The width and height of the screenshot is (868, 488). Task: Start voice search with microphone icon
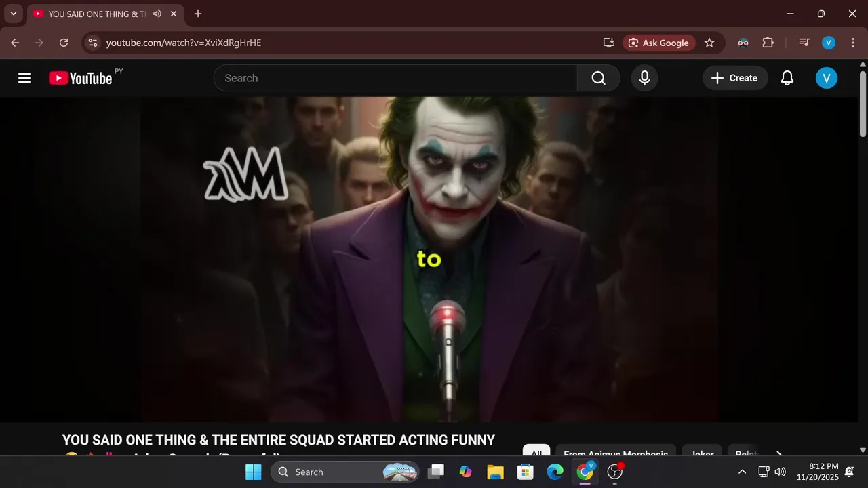pos(645,78)
